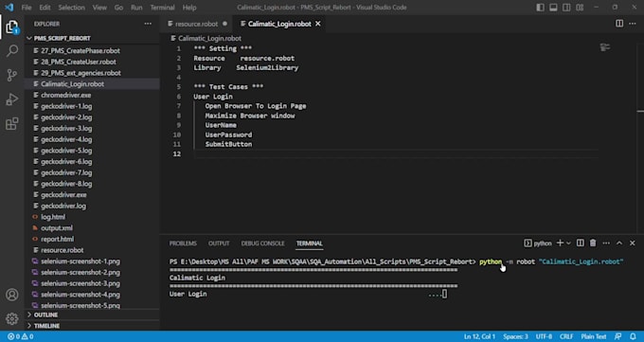Screen dimensions: 644x342
Task: Change encoding via UTF-8 status item
Action: 544,336
